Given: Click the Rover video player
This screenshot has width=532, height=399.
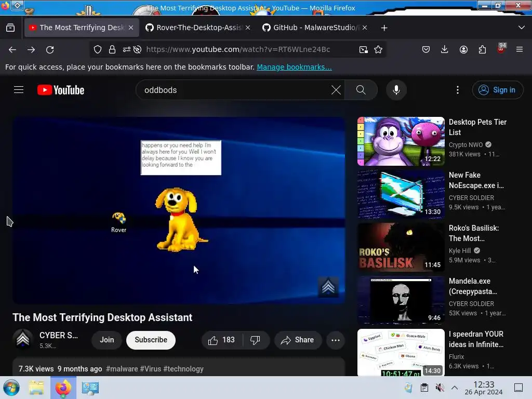Looking at the screenshot, I should coord(179,210).
